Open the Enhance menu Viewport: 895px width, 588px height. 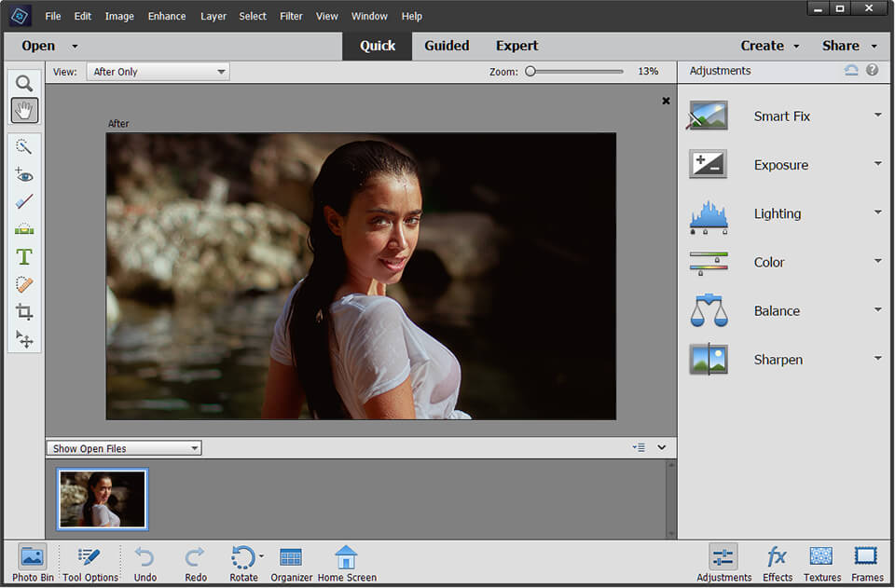166,16
